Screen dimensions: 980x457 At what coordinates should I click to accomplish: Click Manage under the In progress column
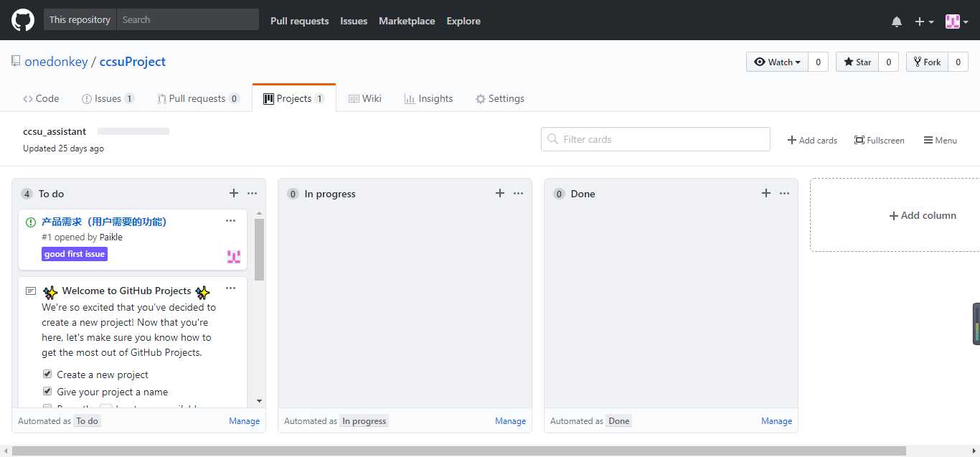pyautogui.click(x=511, y=421)
